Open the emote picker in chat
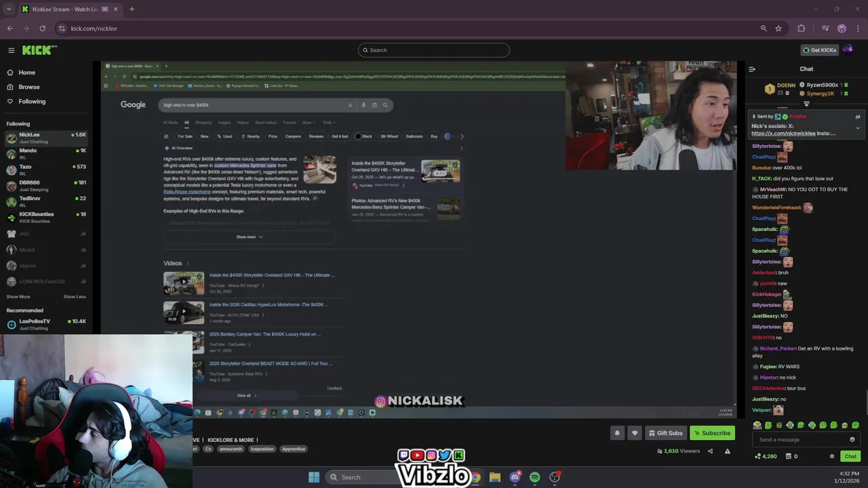Screen dimensions: 868x488 pos(852,440)
